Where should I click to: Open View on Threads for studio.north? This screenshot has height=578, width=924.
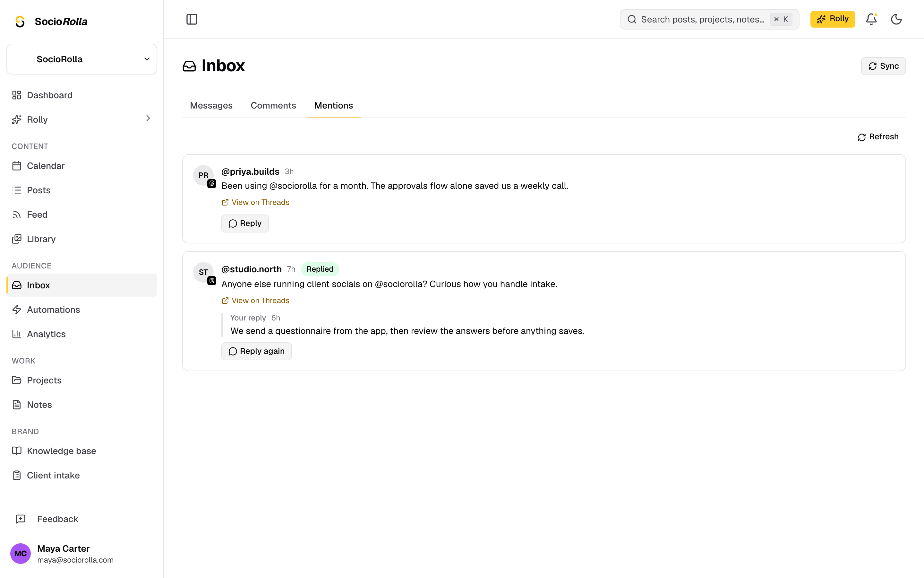click(255, 301)
